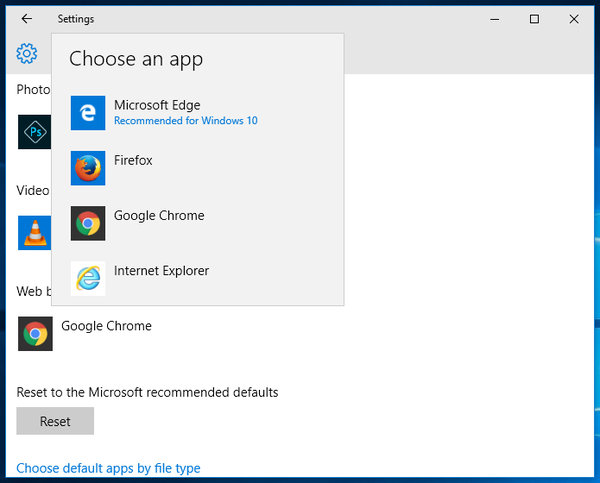Screen dimensions: 600x483
Task: Click the Settings gear icon
Action: [27, 53]
